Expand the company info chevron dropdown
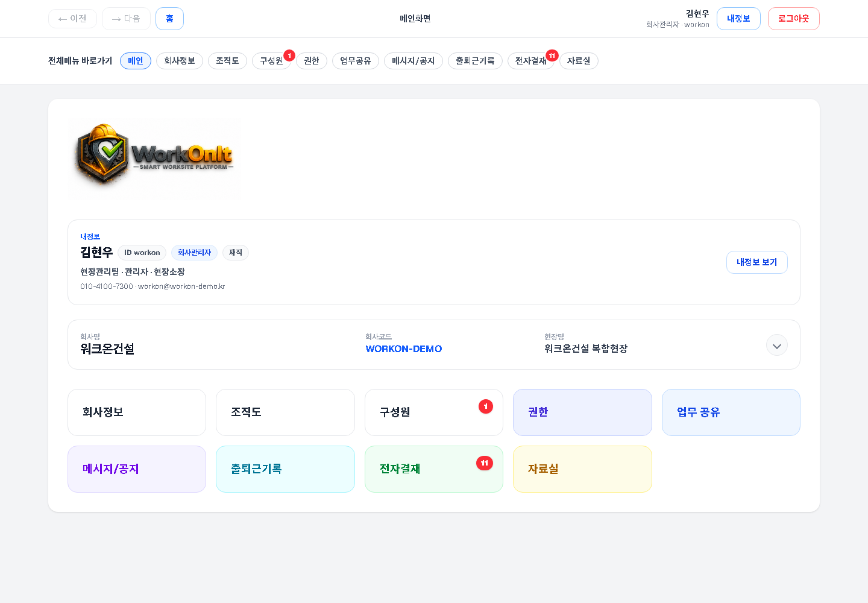Viewport: 868px width, 603px height. point(777,346)
